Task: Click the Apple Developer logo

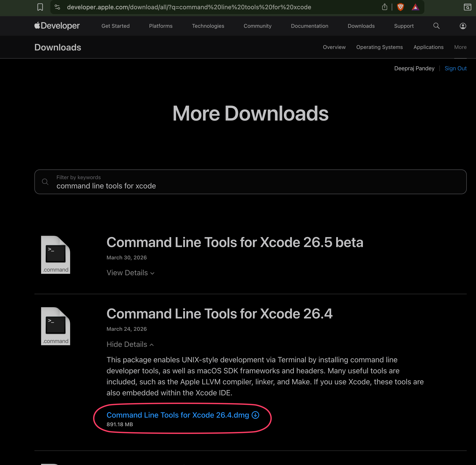Action: pyautogui.click(x=57, y=26)
